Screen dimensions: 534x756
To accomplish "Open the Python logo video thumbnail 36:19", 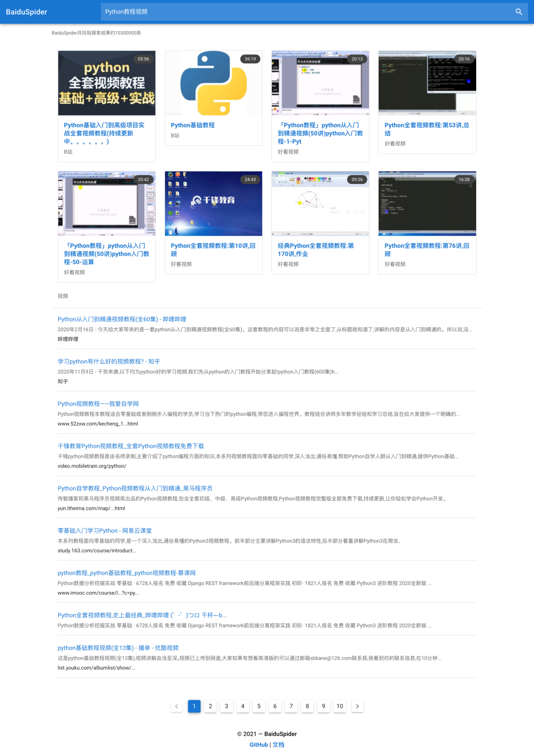I will coord(214,83).
